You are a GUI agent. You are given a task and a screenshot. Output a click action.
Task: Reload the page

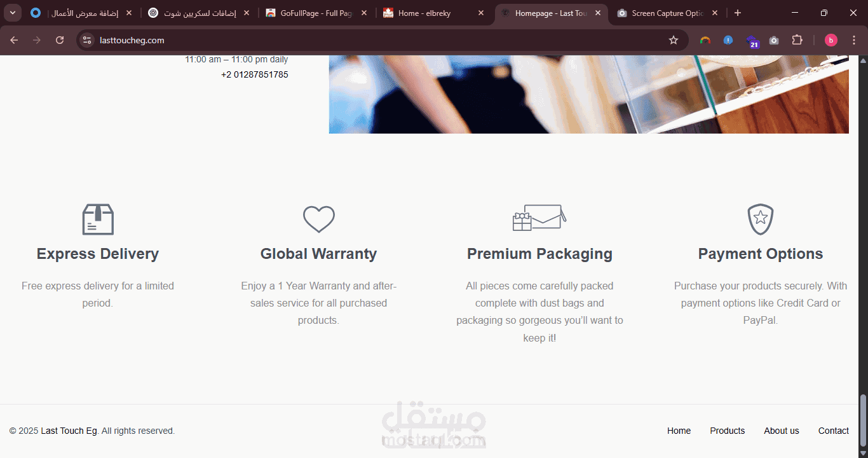click(60, 40)
